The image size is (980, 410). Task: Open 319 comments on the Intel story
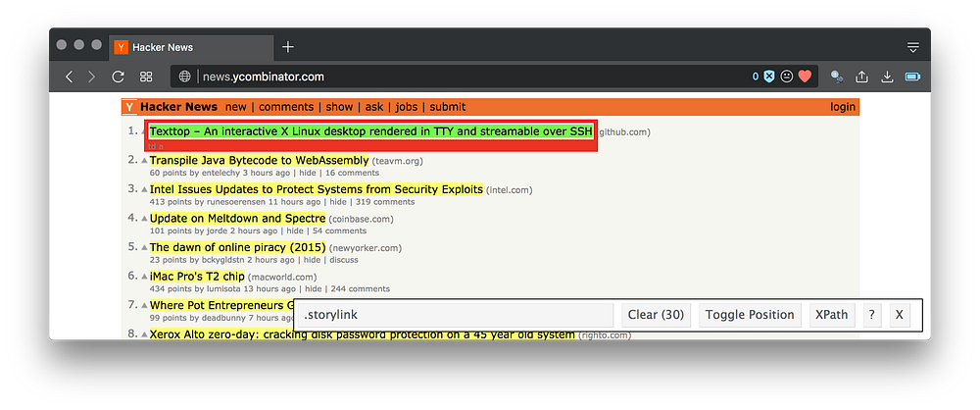coord(384,201)
